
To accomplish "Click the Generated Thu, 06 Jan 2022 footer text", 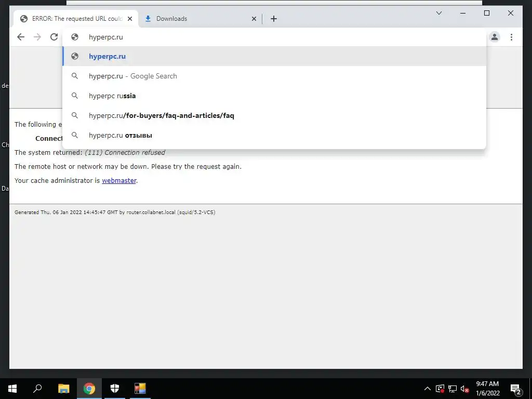I will click(115, 212).
